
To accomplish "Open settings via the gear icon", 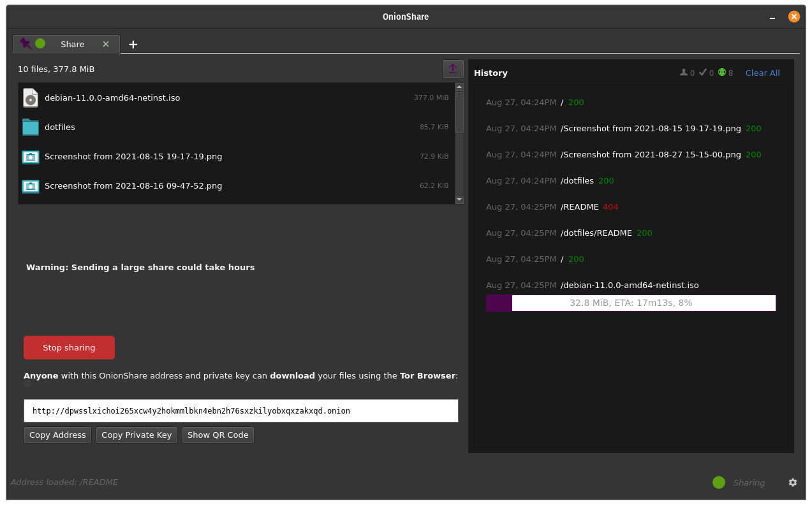I will (793, 482).
